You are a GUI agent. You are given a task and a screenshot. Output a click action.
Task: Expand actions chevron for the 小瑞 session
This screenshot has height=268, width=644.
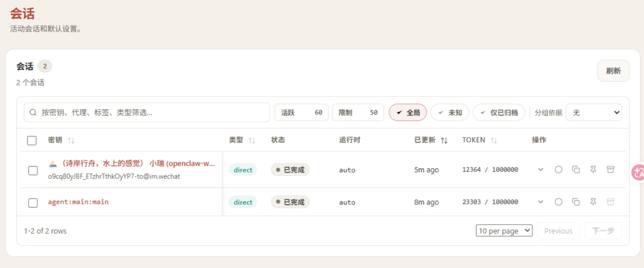(x=541, y=169)
